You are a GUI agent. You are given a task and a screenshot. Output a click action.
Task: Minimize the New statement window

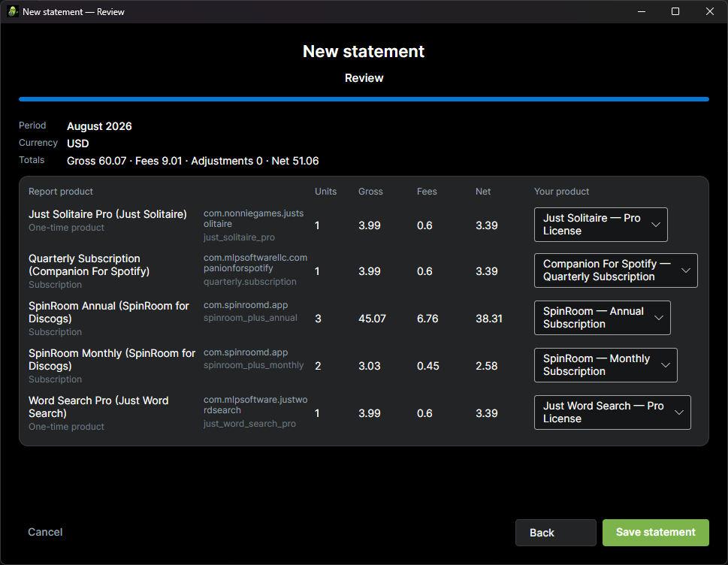[642, 11]
